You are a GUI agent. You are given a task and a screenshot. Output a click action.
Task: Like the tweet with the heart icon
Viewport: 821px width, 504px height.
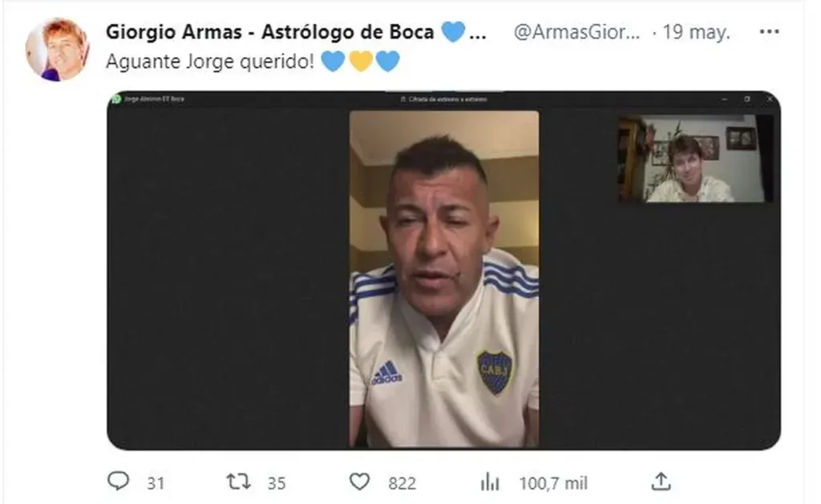click(x=359, y=482)
